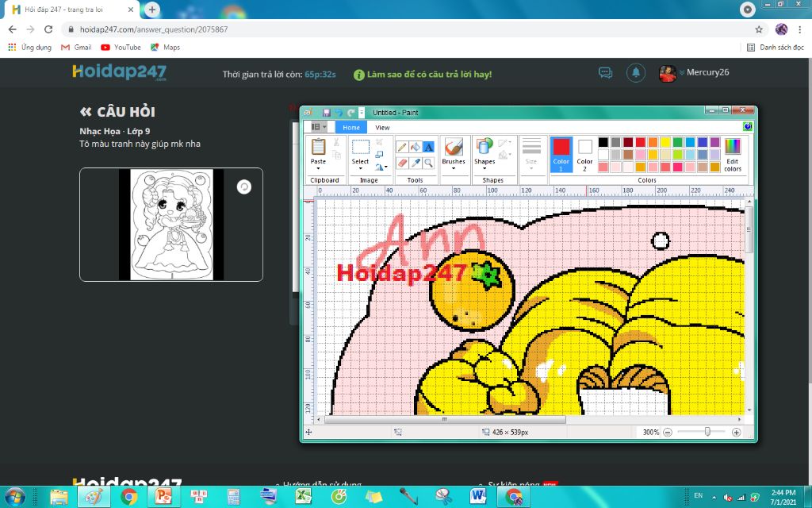812x508 pixels.
Task: Switch to the View ribbon tab
Action: coord(382,127)
